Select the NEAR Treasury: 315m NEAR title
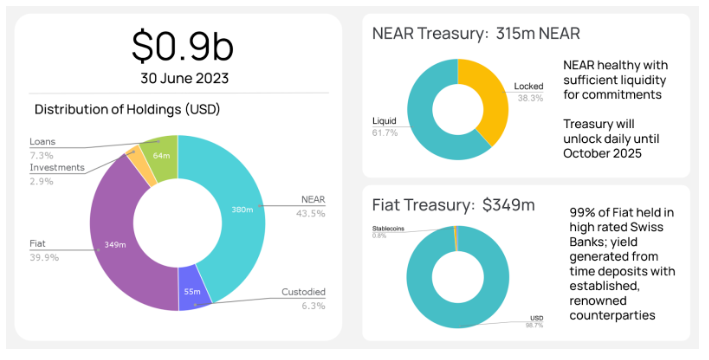The image size is (709, 360). tap(476, 33)
